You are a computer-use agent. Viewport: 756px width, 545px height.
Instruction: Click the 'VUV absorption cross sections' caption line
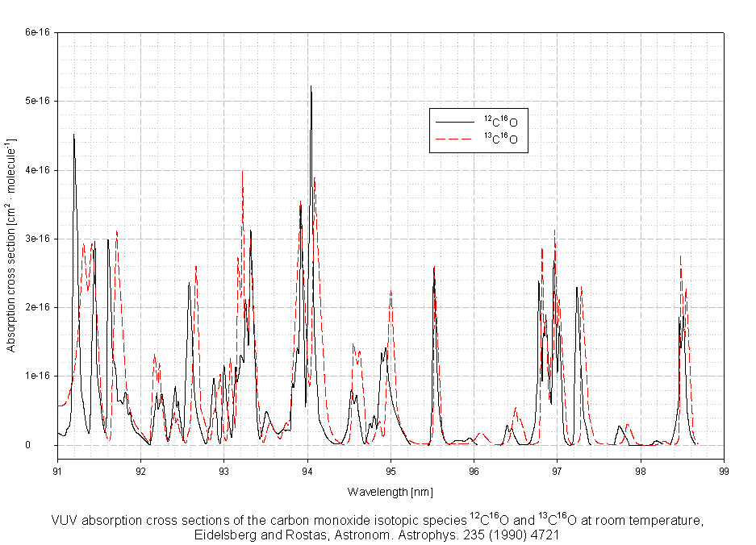coord(378,520)
